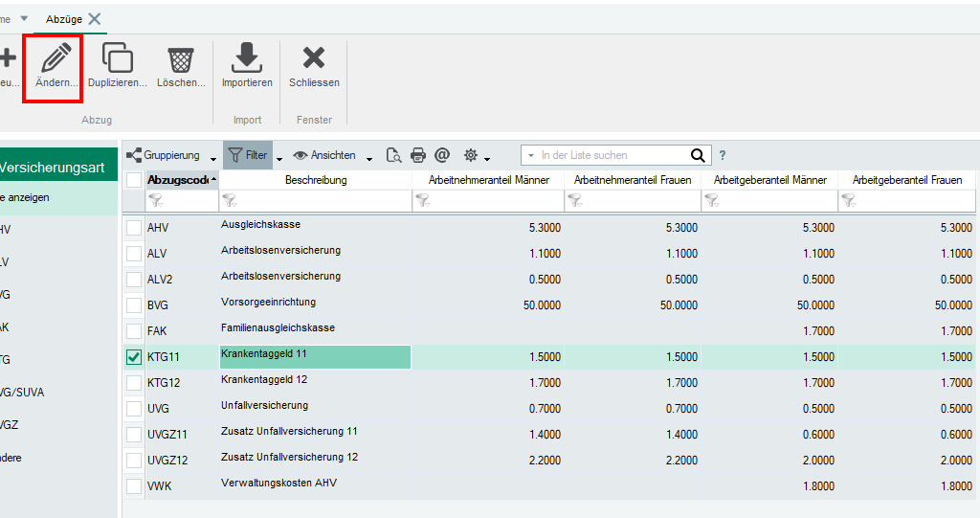Image resolution: width=980 pixels, height=518 pixels.
Task: Check the KTG12 row checkbox
Action: point(134,382)
